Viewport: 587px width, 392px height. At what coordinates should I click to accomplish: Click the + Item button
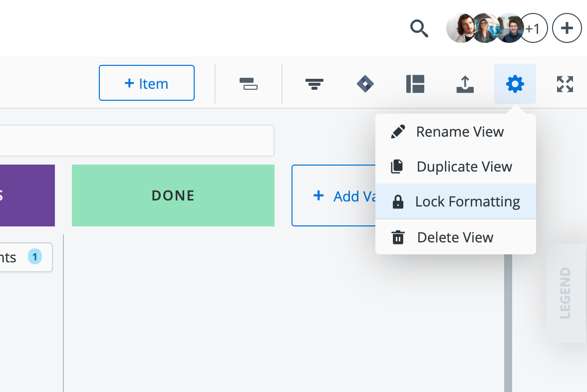(x=147, y=83)
